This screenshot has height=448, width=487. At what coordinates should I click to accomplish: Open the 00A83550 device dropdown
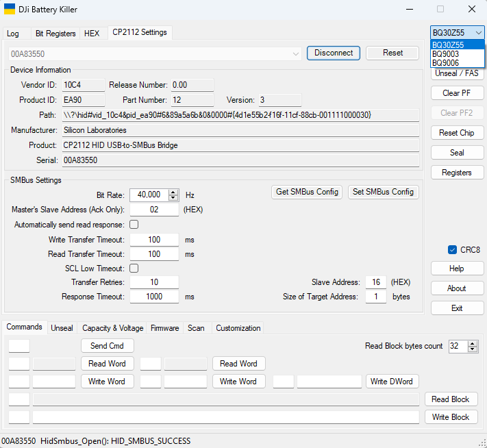[x=295, y=54]
